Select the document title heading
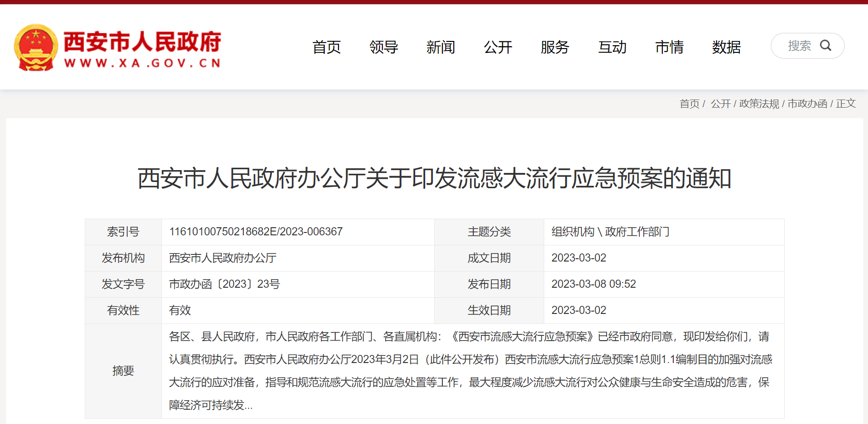 (434, 179)
